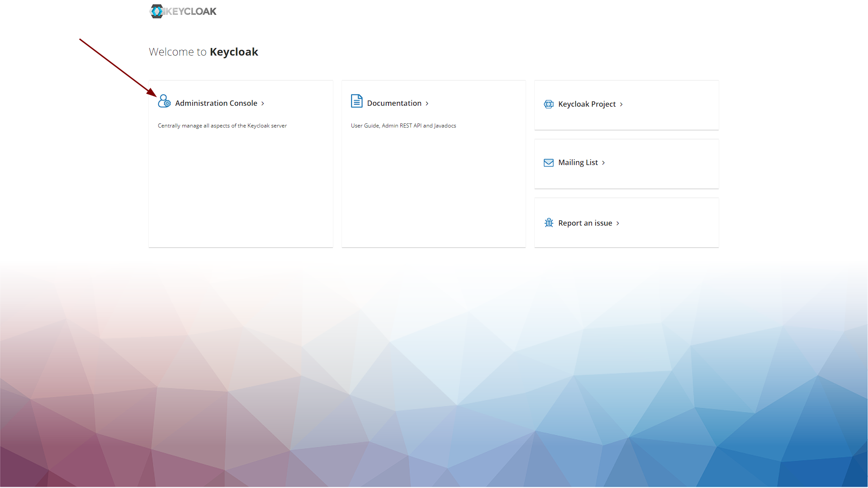
Task: Click the chevron next to Report an issue
Action: [618, 223]
